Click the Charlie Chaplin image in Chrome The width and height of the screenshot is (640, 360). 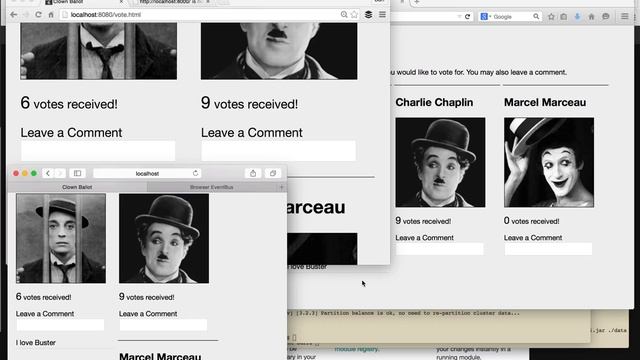pyautogui.click(x=279, y=51)
